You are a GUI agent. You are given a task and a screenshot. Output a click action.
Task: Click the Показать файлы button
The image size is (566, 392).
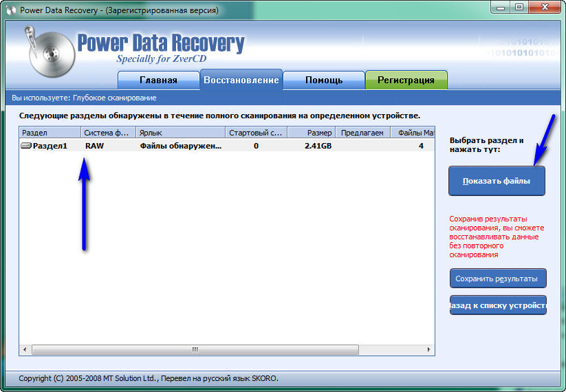pos(497,181)
